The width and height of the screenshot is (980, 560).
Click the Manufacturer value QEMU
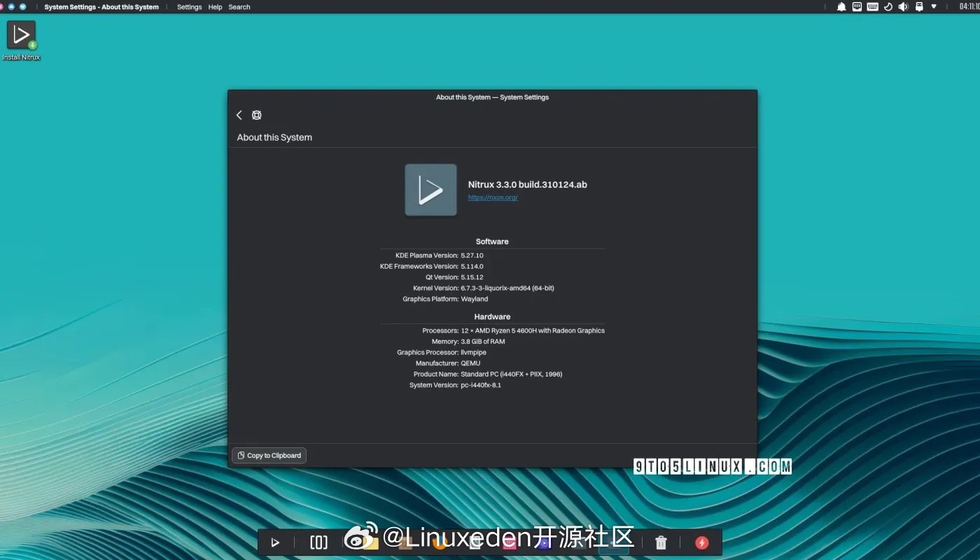coord(470,363)
